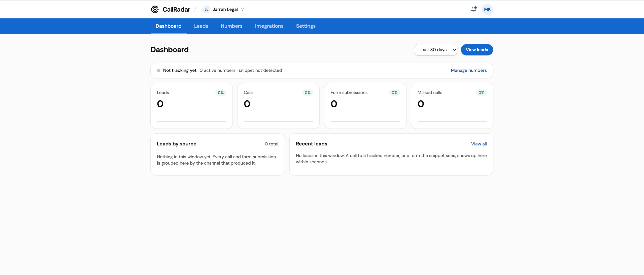Click the Leads by source heading
This screenshot has width=644, height=275.
[177, 144]
